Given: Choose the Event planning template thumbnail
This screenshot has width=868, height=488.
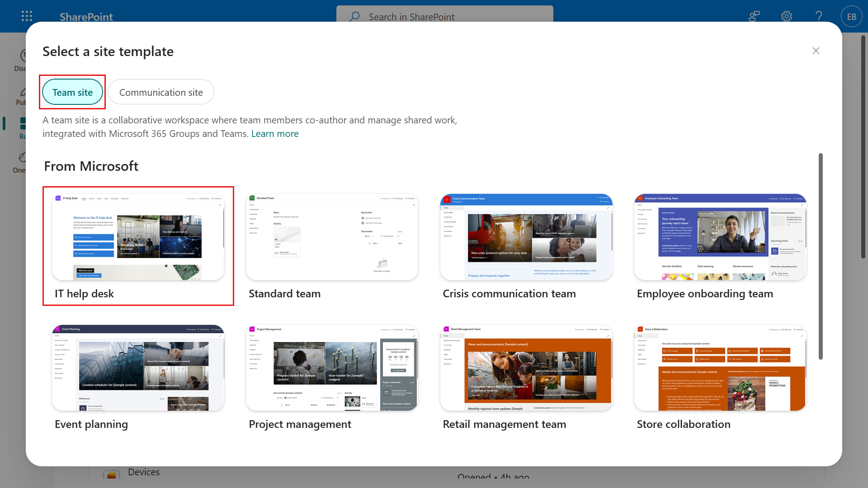Looking at the screenshot, I should 138,367.
